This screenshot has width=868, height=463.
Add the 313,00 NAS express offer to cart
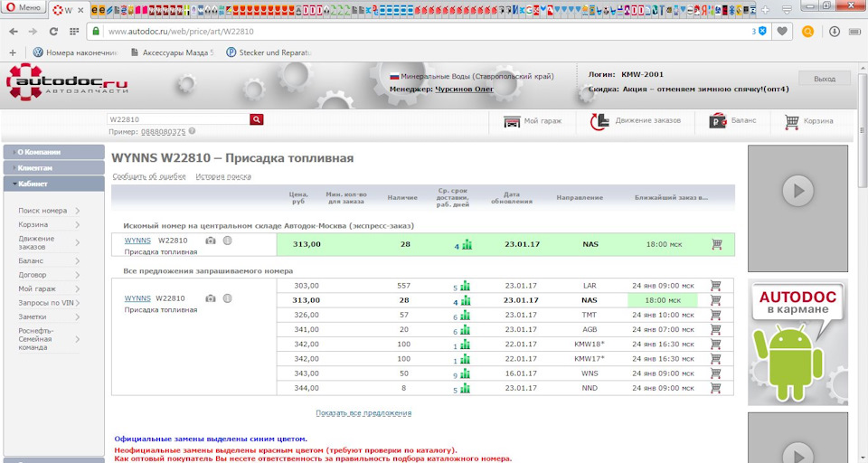click(x=717, y=244)
